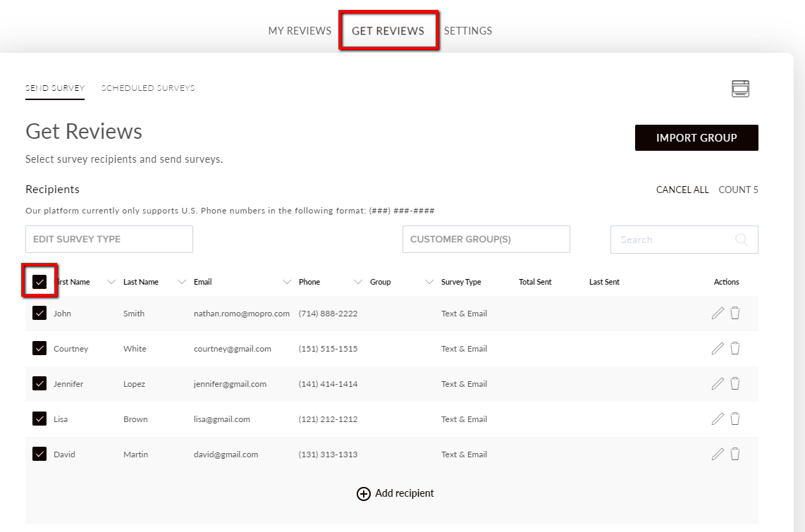Edit John Smith recipient pencil icon
Image resolution: width=805 pixels, height=532 pixels.
718,313
